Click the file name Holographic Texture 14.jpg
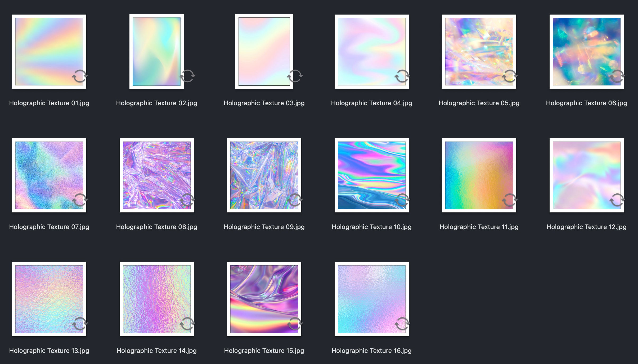Screen dimensions: 638x364 pos(157,351)
